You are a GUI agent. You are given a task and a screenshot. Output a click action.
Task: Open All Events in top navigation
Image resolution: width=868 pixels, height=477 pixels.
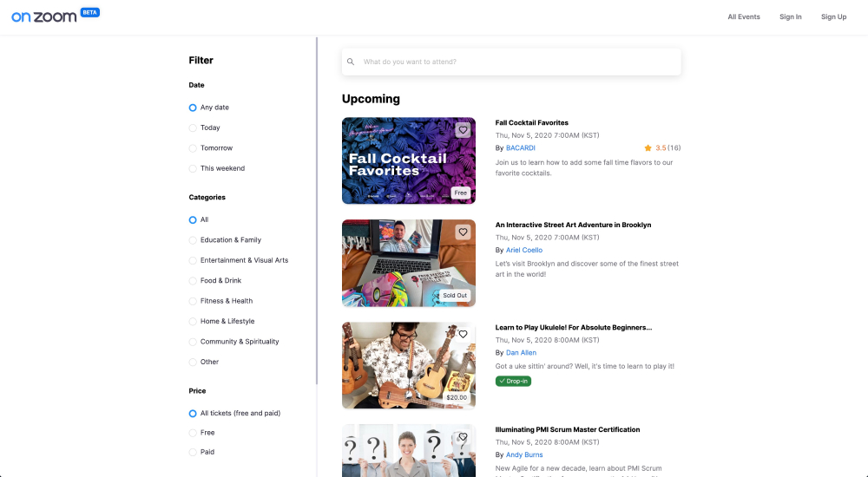744,17
